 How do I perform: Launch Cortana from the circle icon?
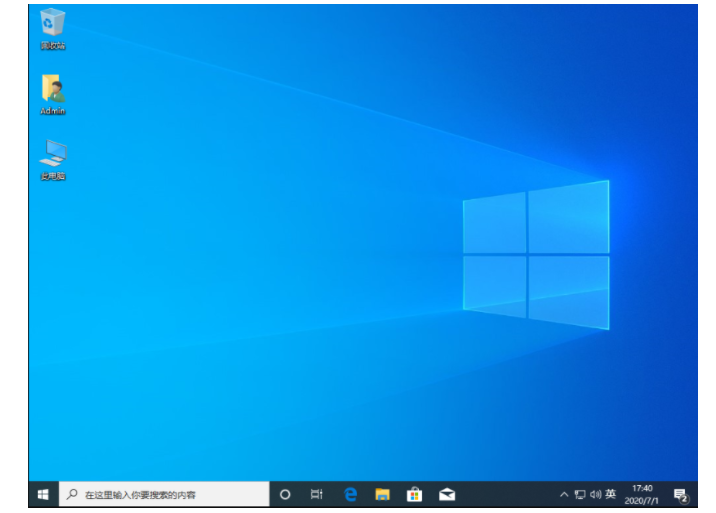click(285, 494)
